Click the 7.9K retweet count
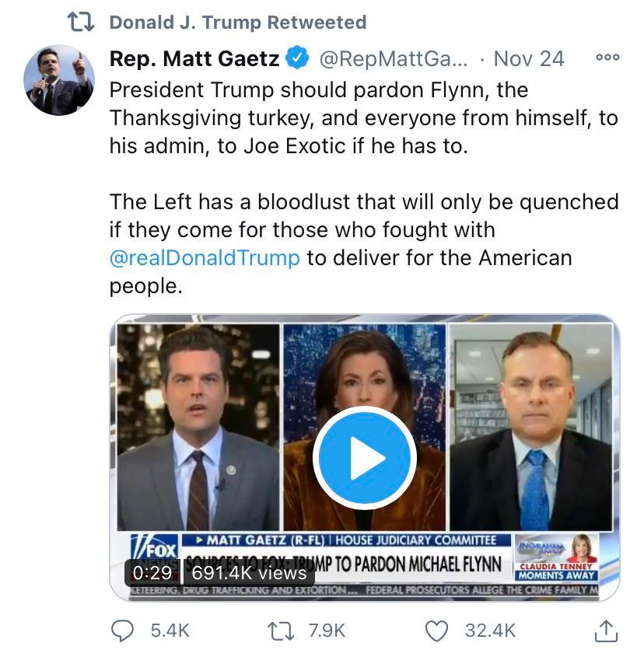This screenshot has width=644, height=657. click(327, 631)
